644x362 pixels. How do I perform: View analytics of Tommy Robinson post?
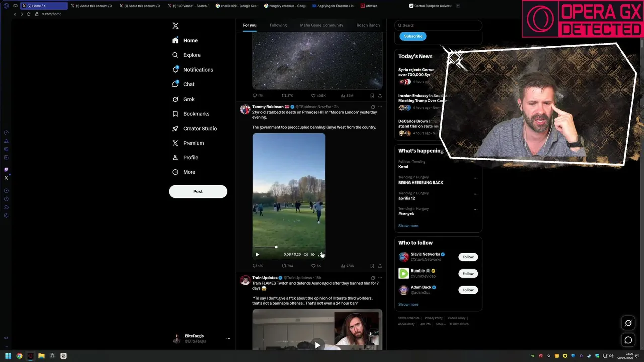point(347,266)
